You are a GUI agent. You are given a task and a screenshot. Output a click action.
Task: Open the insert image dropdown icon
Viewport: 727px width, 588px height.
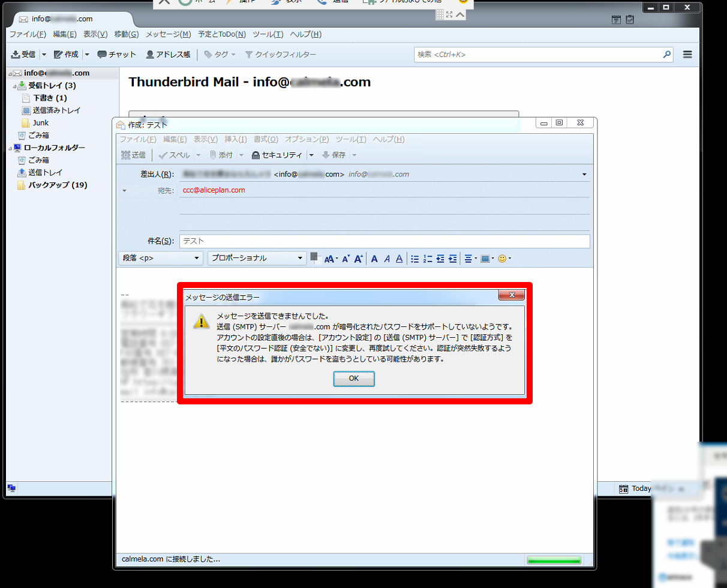[x=487, y=259]
